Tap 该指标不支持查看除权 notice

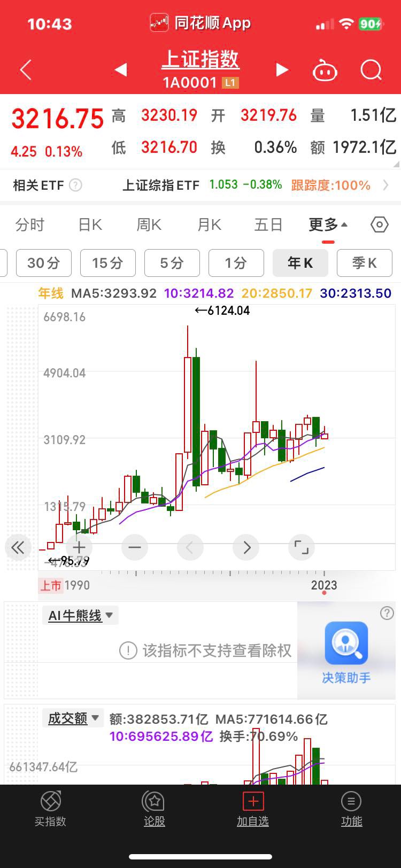[x=205, y=650]
